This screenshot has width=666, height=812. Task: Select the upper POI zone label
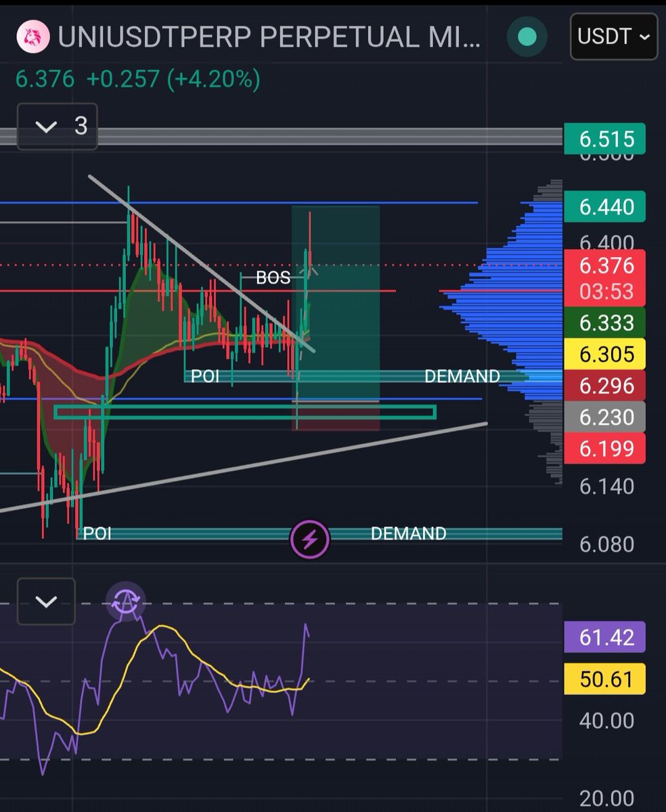pos(205,376)
